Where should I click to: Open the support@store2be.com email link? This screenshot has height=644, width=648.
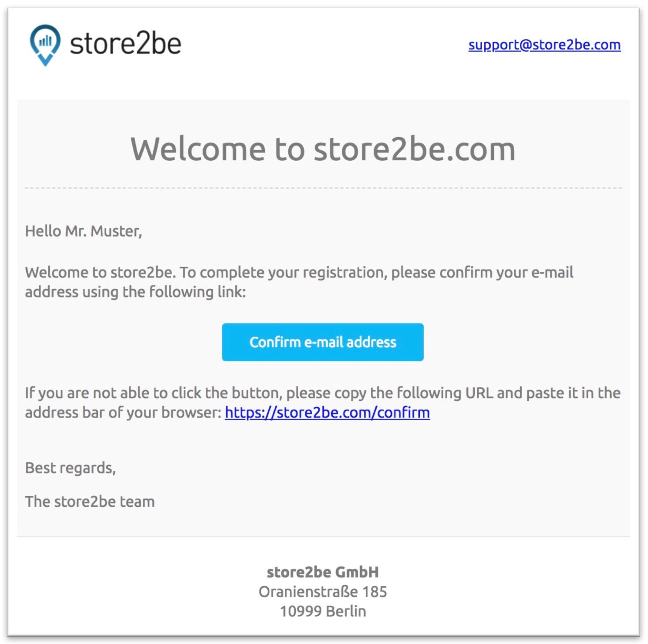(x=544, y=45)
